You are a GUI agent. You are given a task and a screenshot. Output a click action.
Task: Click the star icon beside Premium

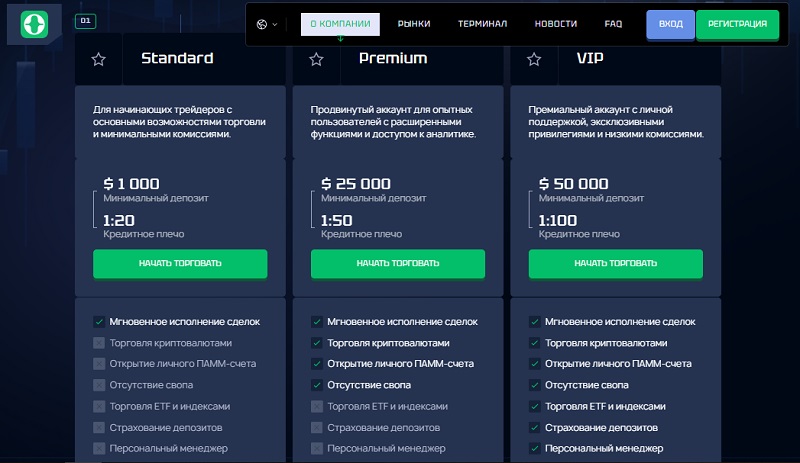[x=316, y=60]
